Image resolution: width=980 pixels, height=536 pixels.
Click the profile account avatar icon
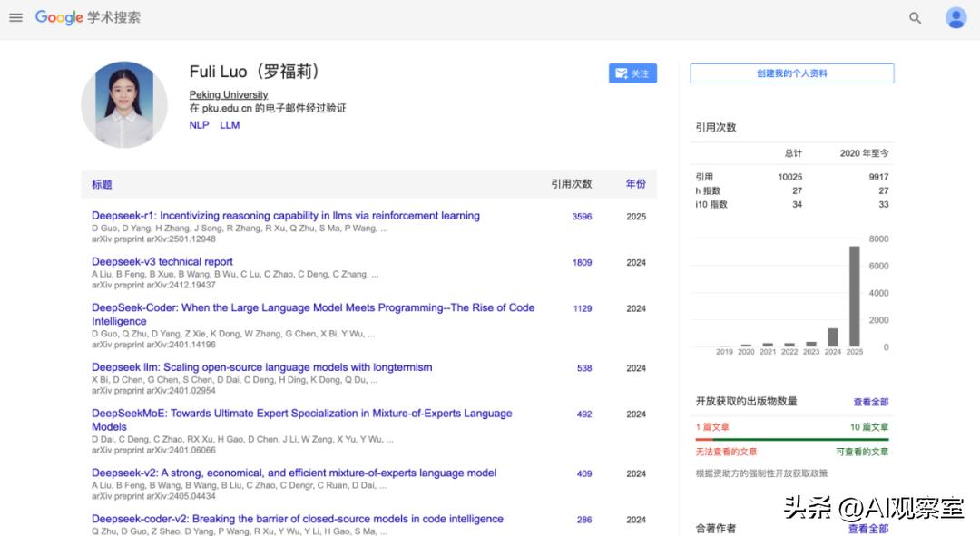[x=956, y=17]
